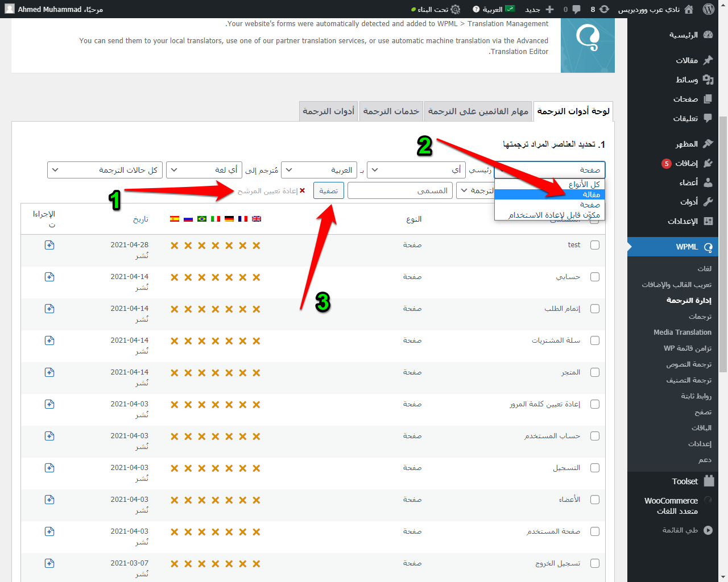
Task: Open the كل حالات الترجمة status dropdown
Action: [x=105, y=170]
